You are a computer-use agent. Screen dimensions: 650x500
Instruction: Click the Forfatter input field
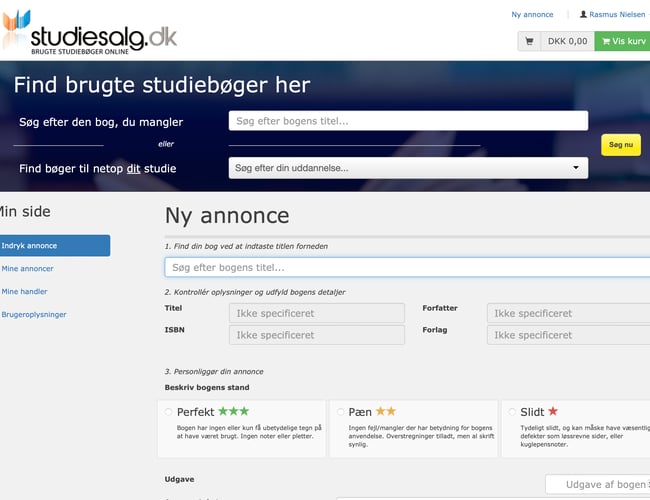coord(568,313)
